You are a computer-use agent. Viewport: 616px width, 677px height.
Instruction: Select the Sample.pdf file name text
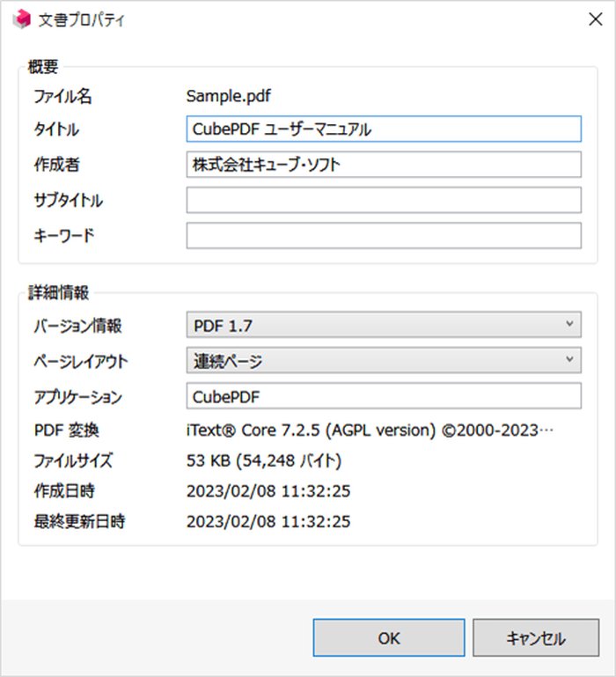[228, 96]
